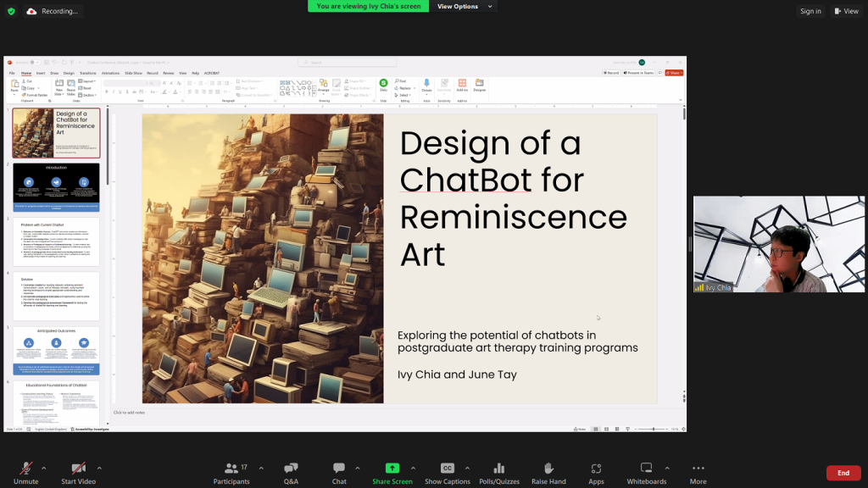Viewport: 868px width, 488px height.
Task: Open Zoom Apps
Action: [x=596, y=471]
